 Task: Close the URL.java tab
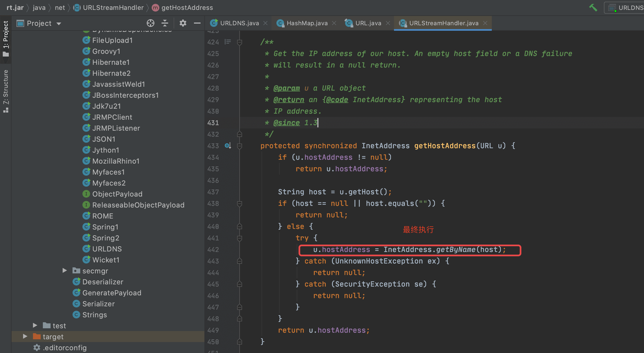click(388, 23)
